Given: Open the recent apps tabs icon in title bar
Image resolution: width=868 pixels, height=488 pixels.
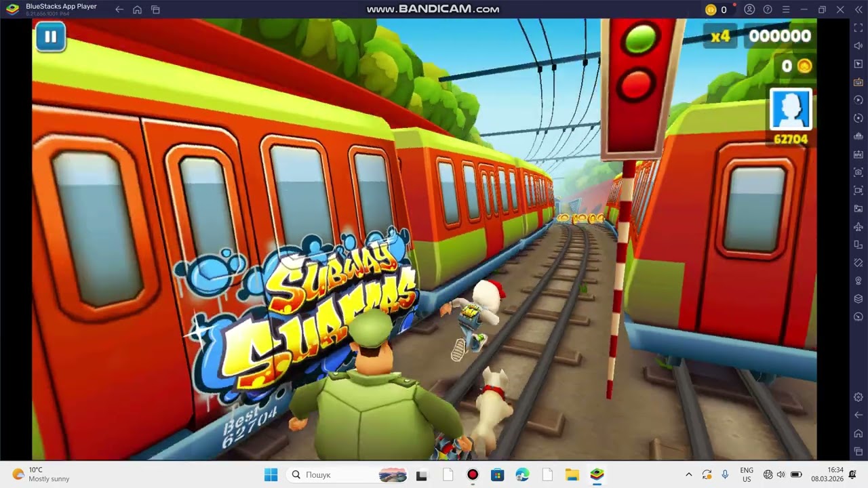Looking at the screenshot, I should tap(155, 9).
